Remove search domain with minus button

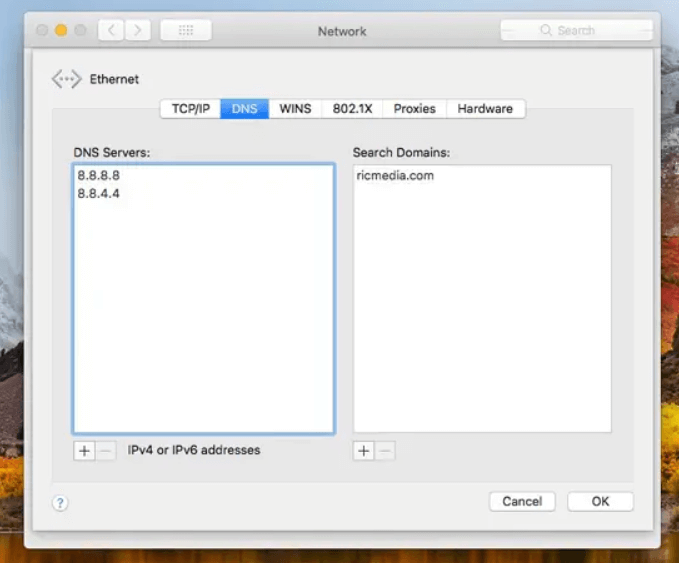tap(385, 451)
